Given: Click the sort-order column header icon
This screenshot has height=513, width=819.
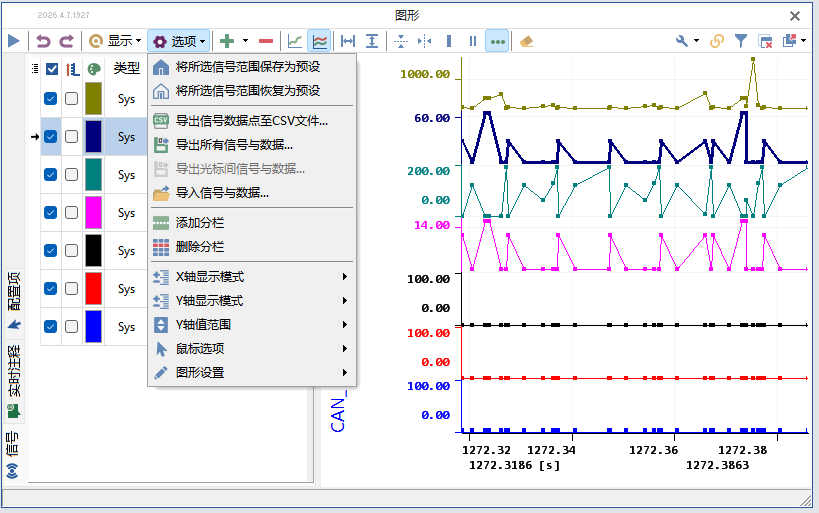Looking at the screenshot, I should click(x=73, y=69).
